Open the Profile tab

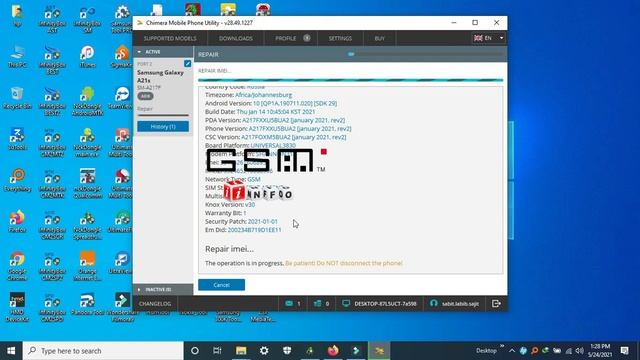[286, 38]
